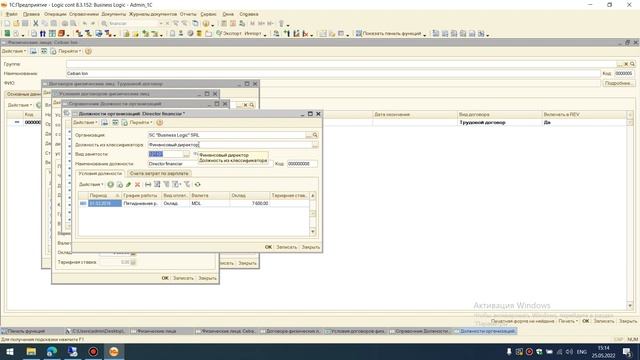Click Записать at bottom right of main window

pos(604,322)
